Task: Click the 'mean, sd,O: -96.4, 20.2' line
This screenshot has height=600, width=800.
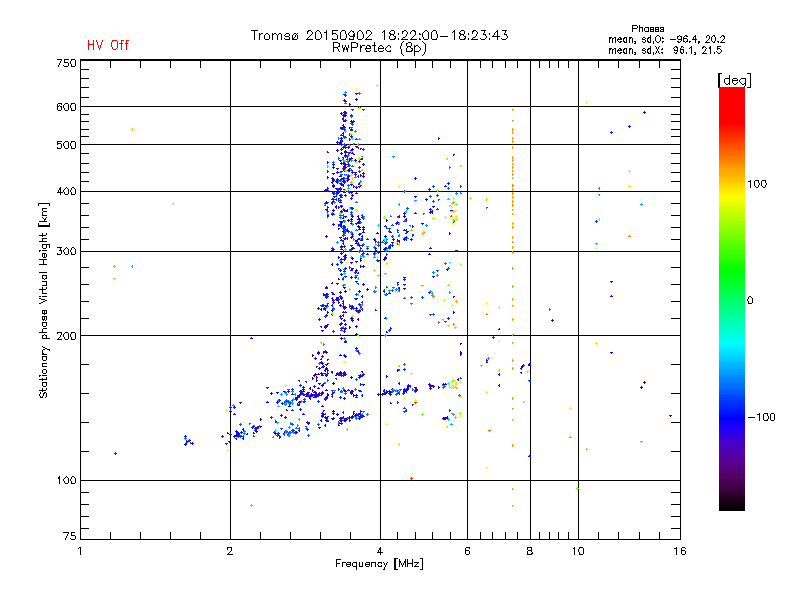Action: coord(666,39)
